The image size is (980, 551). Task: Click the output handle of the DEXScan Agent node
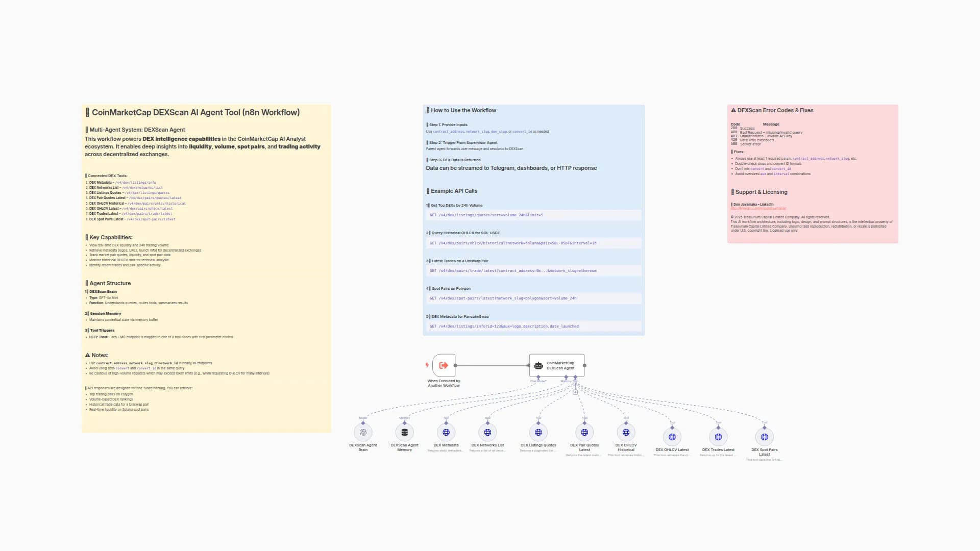pyautogui.click(x=584, y=365)
